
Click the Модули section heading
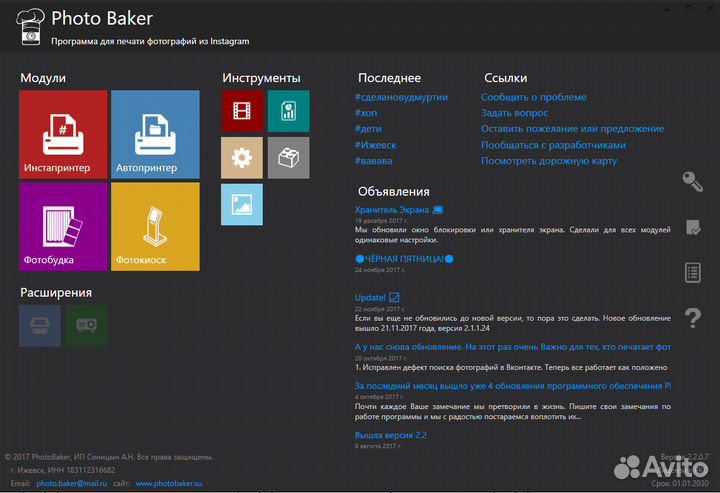(43, 78)
